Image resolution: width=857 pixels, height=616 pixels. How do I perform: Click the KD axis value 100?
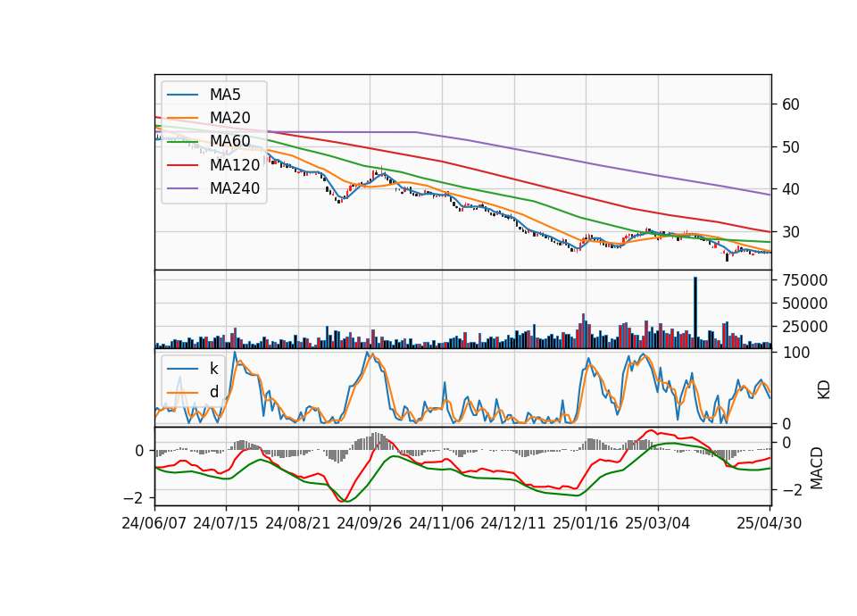[796, 353]
